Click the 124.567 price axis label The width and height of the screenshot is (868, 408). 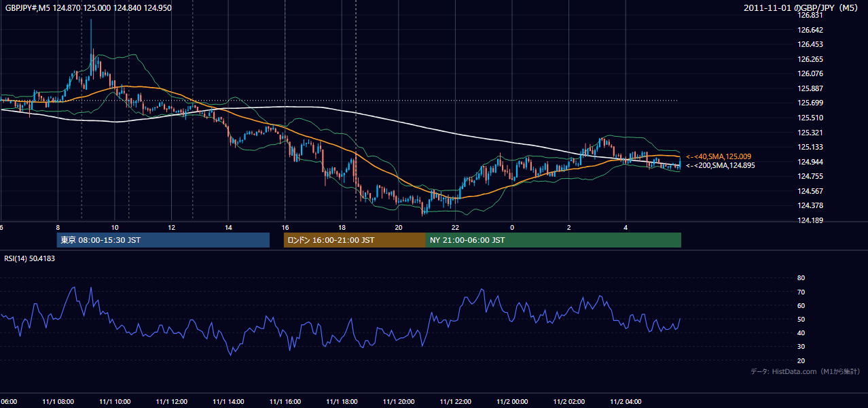(x=811, y=191)
